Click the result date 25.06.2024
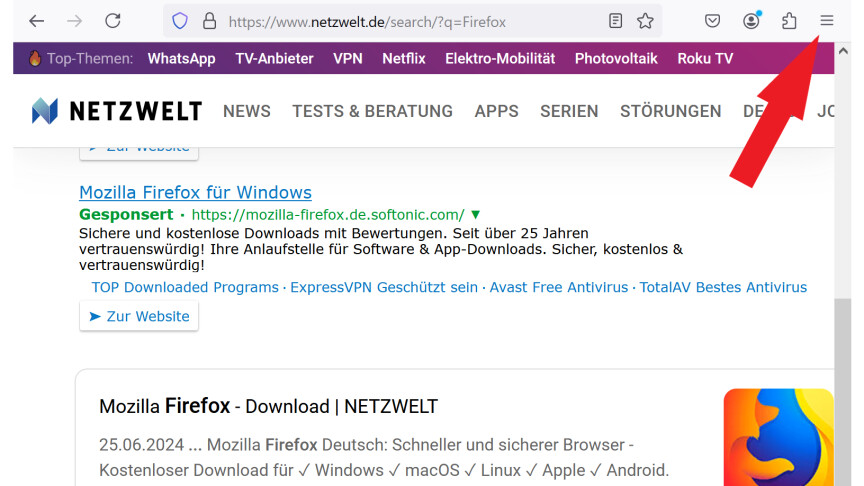The height and width of the screenshot is (486, 864). [142, 445]
